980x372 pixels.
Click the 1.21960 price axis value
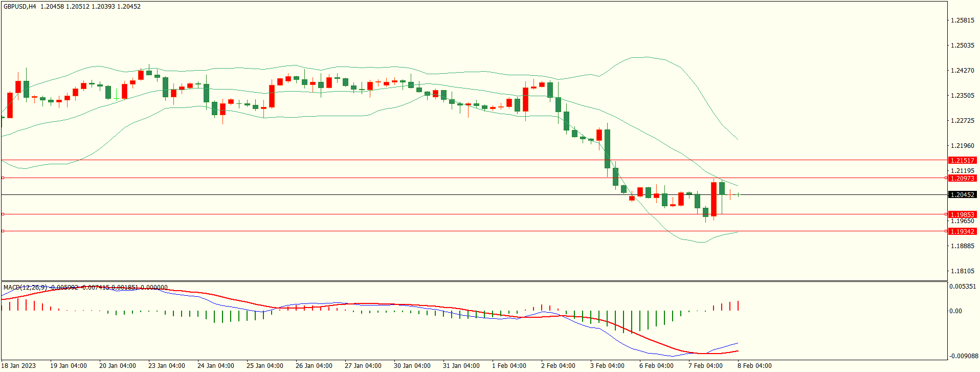[962, 146]
